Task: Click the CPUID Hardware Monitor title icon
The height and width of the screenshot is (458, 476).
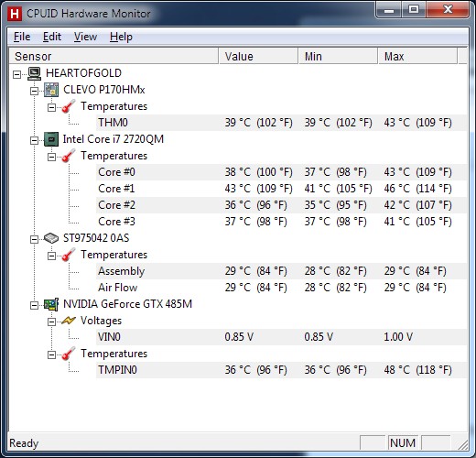Action: point(15,14)
